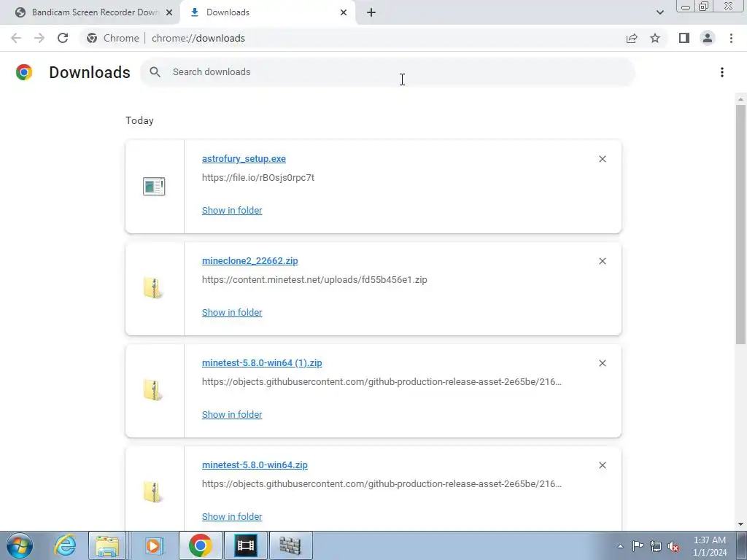Click the mineclone2_22662.zip archive icon

(153, 288)
